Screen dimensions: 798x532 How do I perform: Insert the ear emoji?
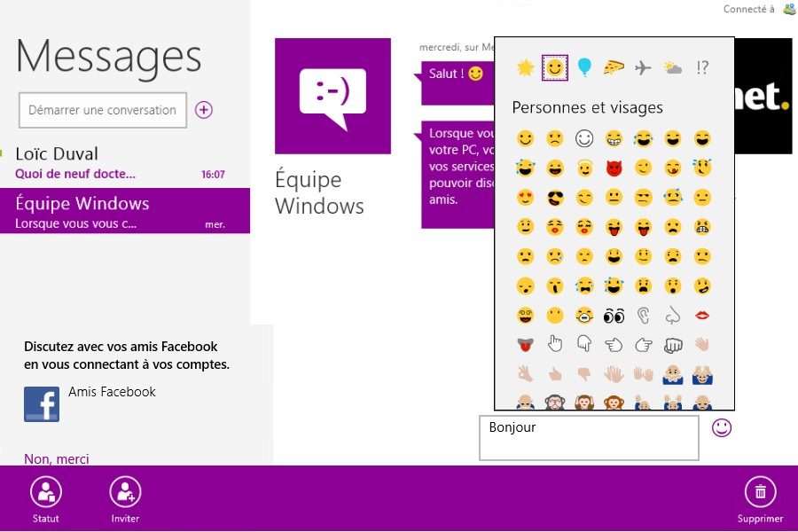[644, 317]
